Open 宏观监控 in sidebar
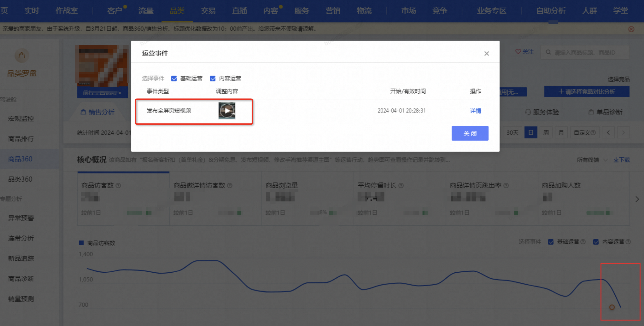The width and height of the screenshot is (644, 326). click(x=21, y=119)
